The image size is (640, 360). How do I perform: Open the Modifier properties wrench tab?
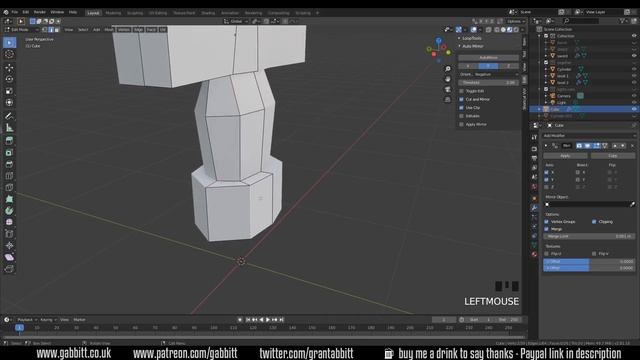[x=534, y=208]
